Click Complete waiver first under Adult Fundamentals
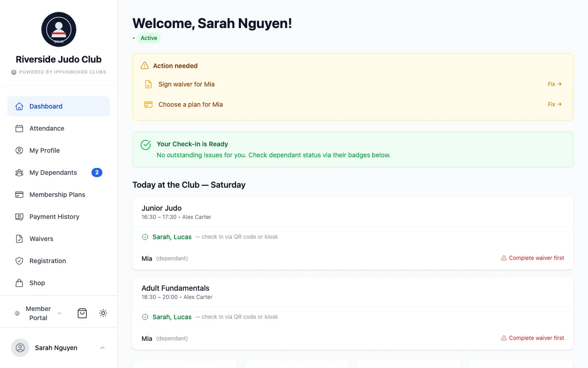Image resolution: width=588 pixels, height=368 pixels. [532, 338]
